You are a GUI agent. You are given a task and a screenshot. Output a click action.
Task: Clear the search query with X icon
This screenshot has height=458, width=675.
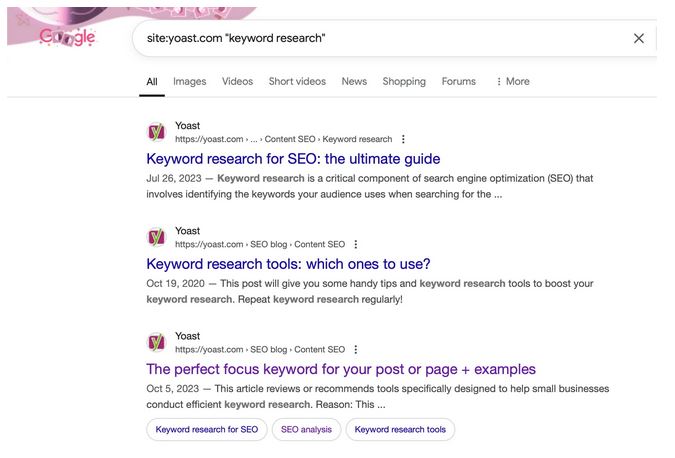(x=639, y=38)
